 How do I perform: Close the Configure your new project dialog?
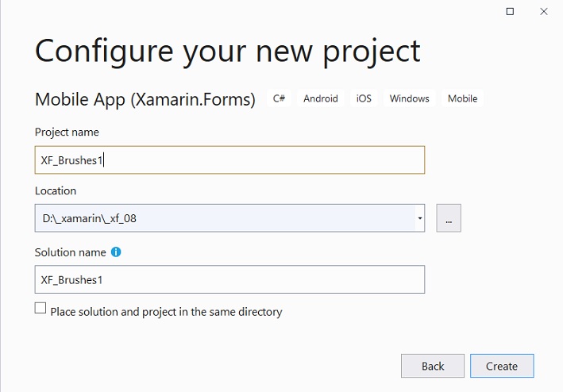[x=544, y=11]
